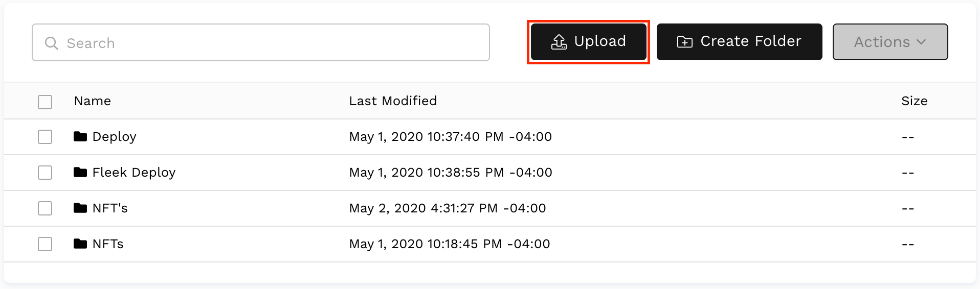
Task: Click the new-folder plus icon
Action: 684,42
